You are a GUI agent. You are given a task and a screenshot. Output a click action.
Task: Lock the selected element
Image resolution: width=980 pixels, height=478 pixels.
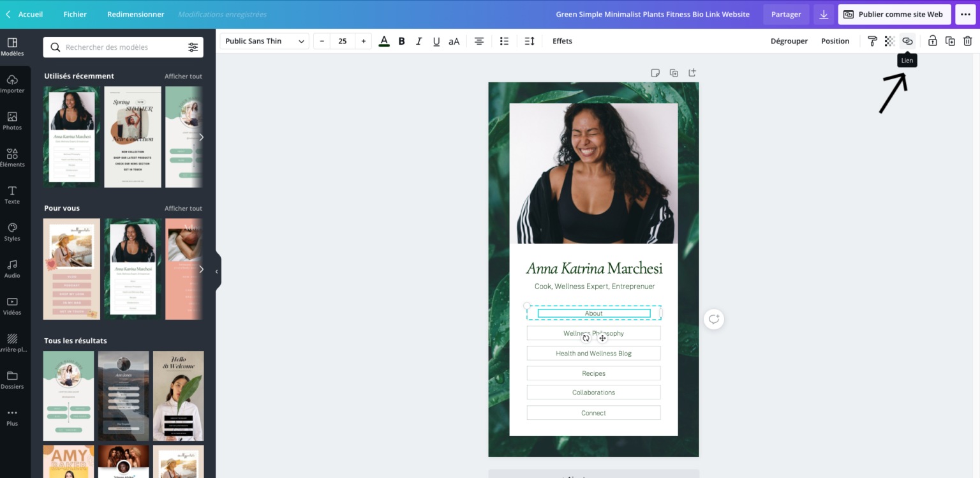click(x=932, y=41)
